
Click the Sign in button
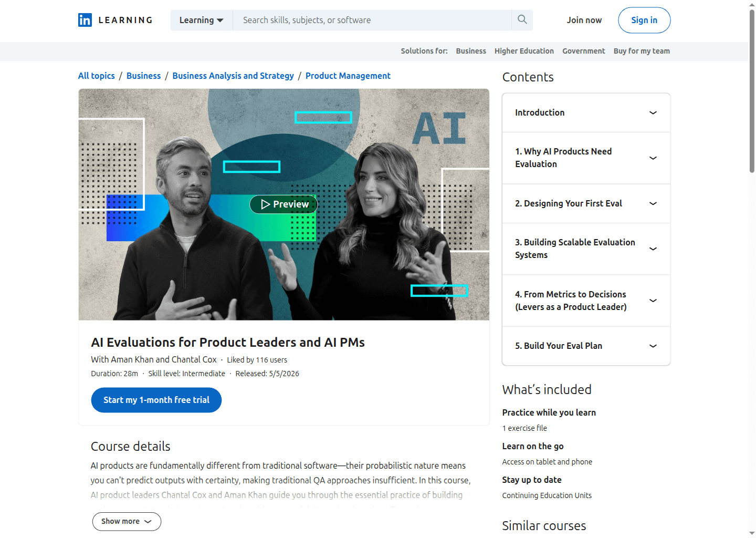[x=644, y=20]
